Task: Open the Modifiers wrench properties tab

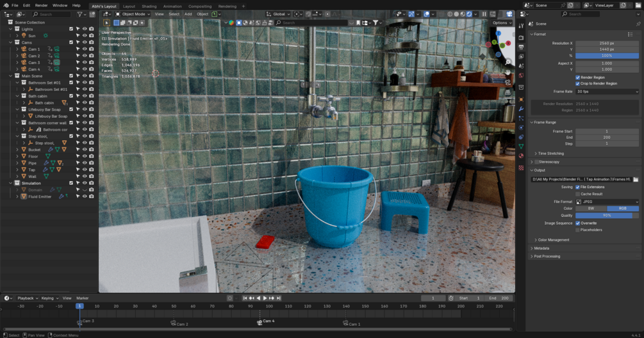Action: (521, 109)
